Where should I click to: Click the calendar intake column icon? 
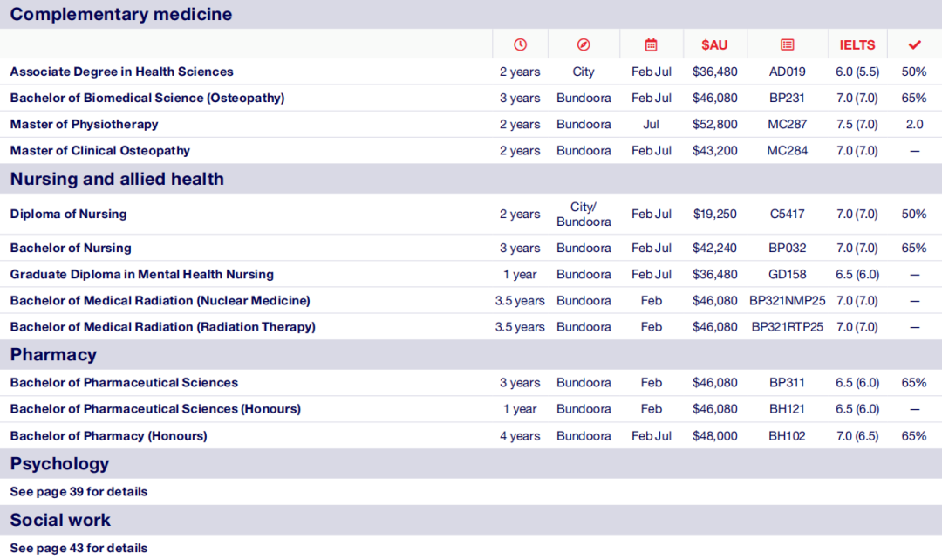pyautogui.click(x=652, y=45)
